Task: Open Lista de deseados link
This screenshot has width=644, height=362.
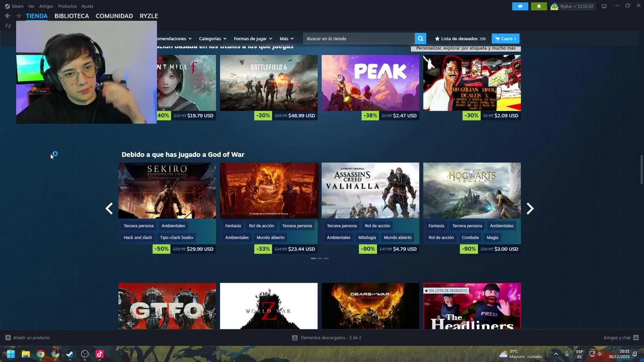Action: (460, 39)
